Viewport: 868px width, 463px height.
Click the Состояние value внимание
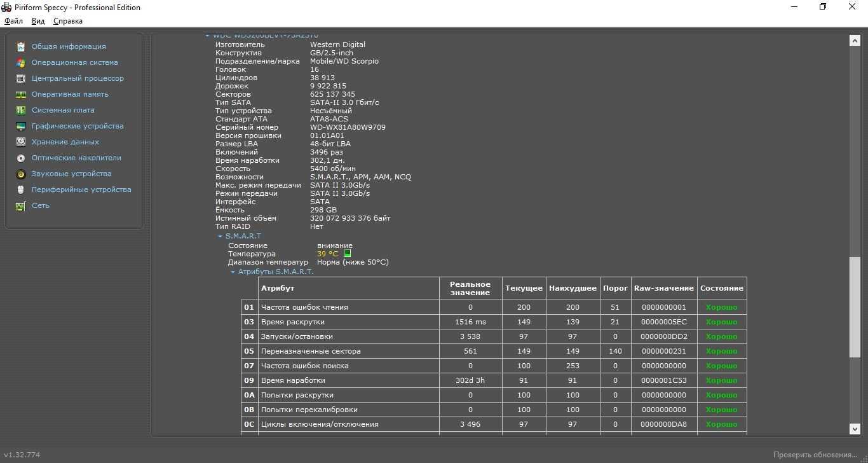tap(335, 245)
